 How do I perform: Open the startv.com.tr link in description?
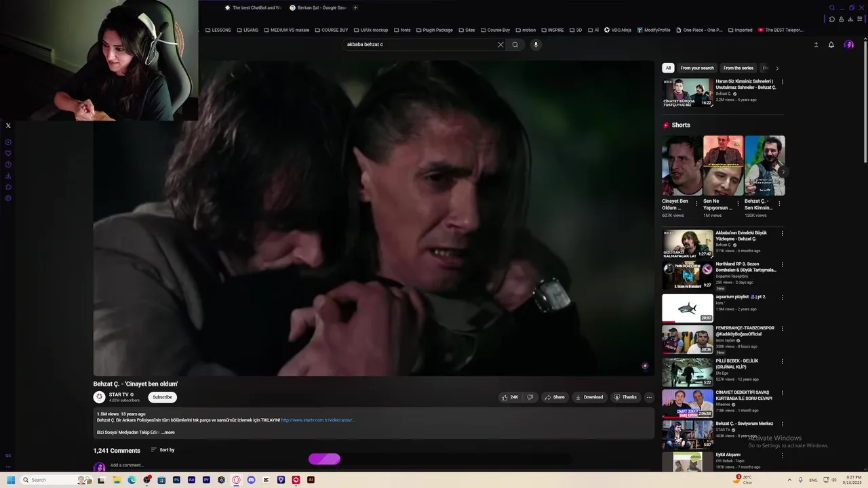[317, 420]
